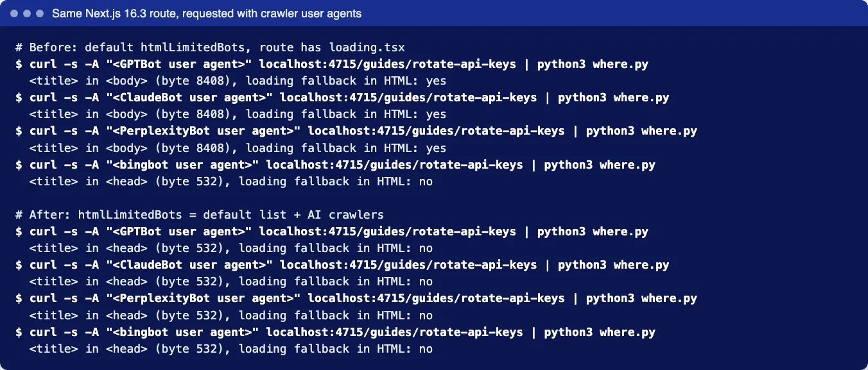This screenshot has height=370, width=868.
Task: Select the '# After: htmlLimitedBots = default list' comment line
Action: 200,215
